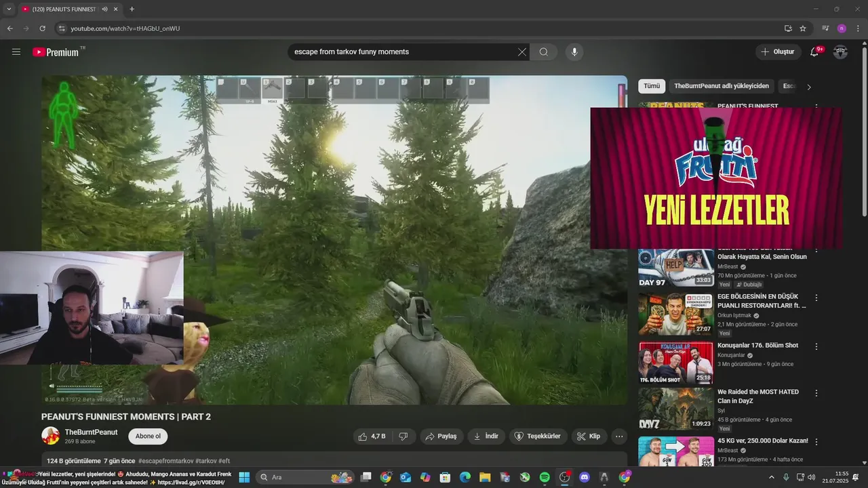Viewport: 868px width, 488px height.
Task: Open options for Orkun Işıtmak video
Action: 816,298
